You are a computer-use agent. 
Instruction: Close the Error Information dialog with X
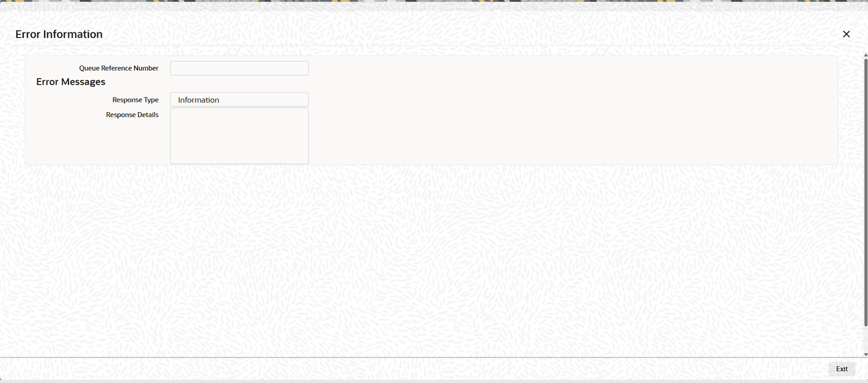(x=846, y=35)
